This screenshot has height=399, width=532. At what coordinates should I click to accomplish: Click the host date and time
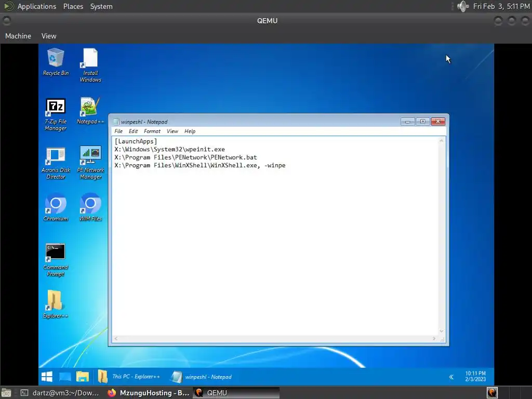tap(501, 6)
